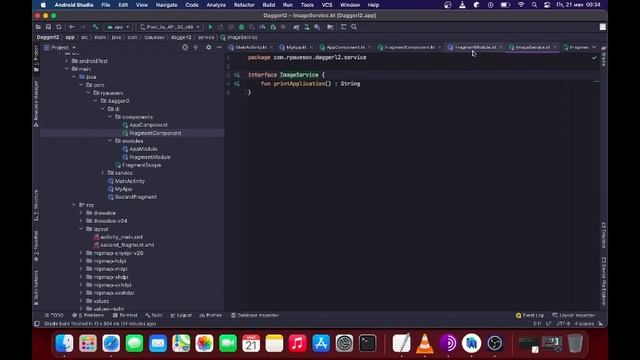Open Finder from the Dock
Image resolution: width=640 pixels, height=360 pixels.
[64, 343]
